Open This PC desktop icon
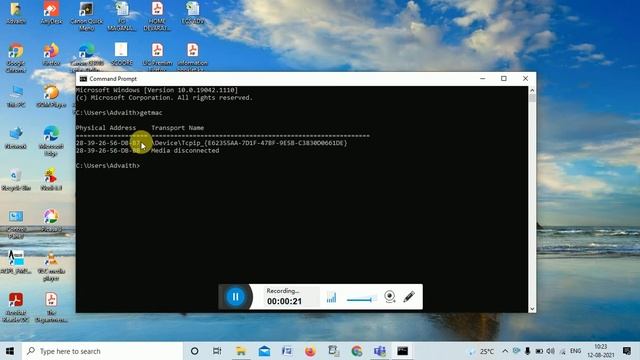The width and height of the screenshot is (640, 360). click(16, 96)
